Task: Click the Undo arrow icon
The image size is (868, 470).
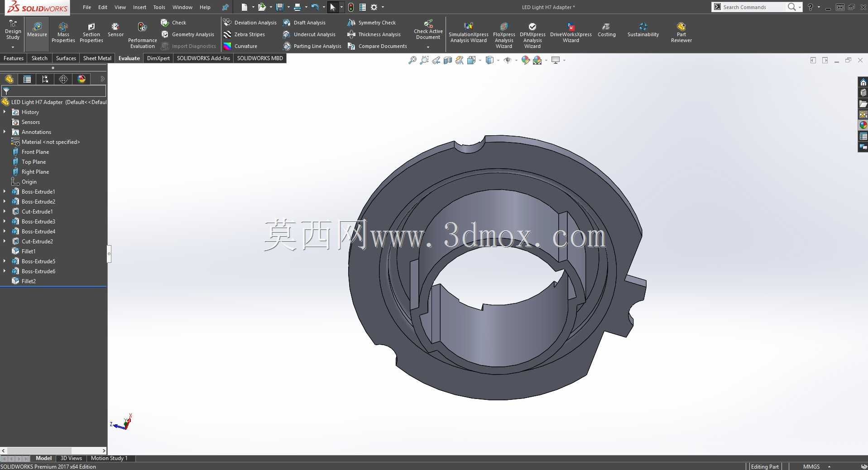Action: (x=315, y=7)
